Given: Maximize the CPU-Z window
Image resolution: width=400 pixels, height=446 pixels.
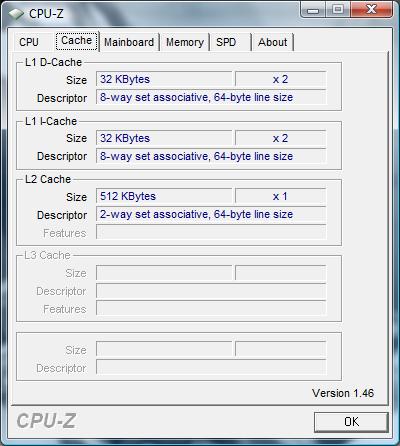Looking at the screenshot, I should point(338,9).
